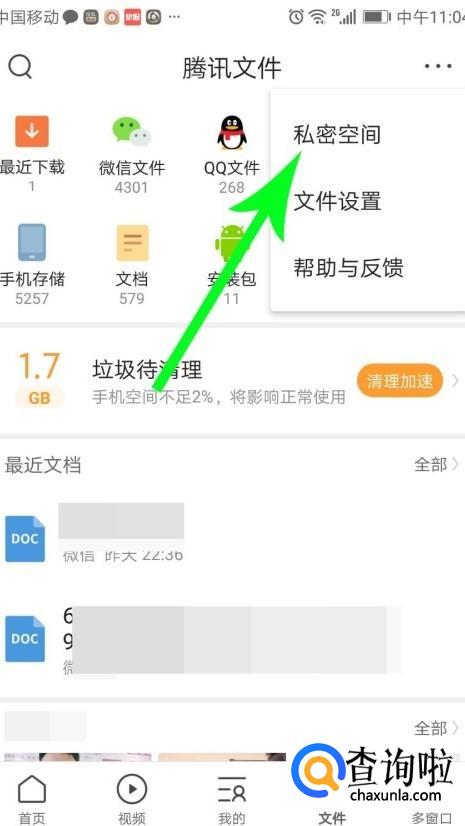The width and height of the screenshot is (465, 826).
Task: Open the second DOC file entry
Action: [232, 639]
